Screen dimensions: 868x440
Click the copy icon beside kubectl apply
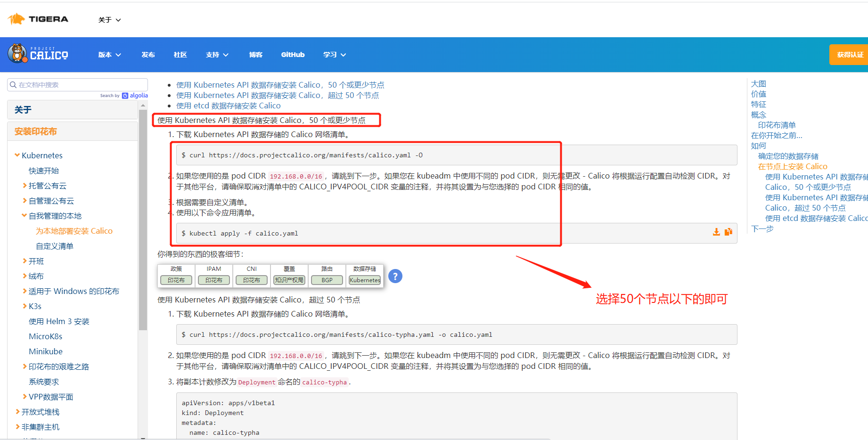pyautogui.click(x=729, y=232)
